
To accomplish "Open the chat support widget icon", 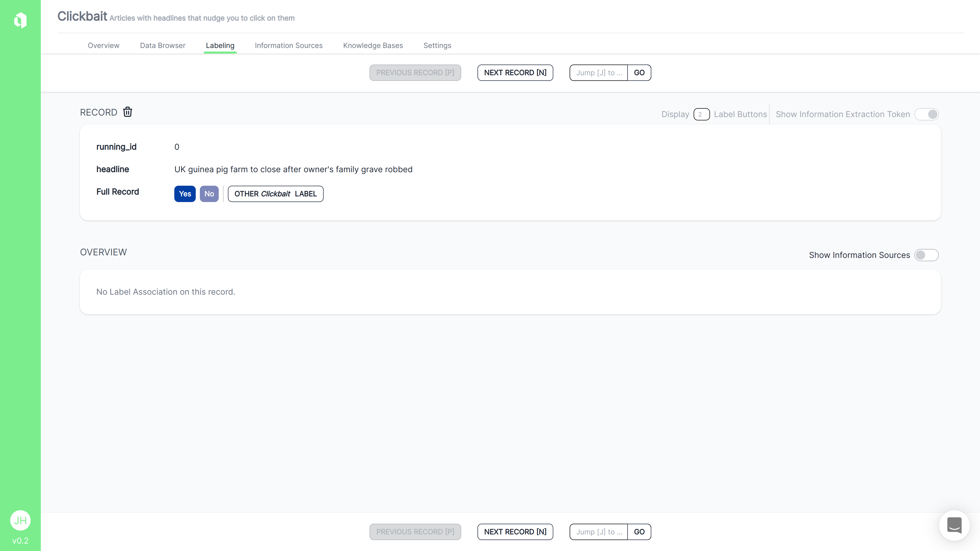I will pos(954,525).
